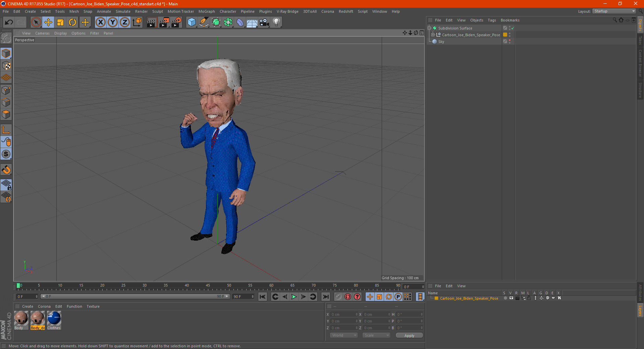Render the active view clapperboard icon
The image size is (644, 349).
pos(152,22)
